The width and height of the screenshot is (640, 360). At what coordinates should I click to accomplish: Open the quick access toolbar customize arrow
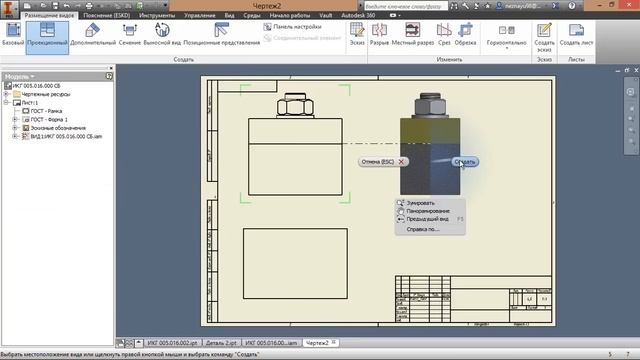point(165,6)
